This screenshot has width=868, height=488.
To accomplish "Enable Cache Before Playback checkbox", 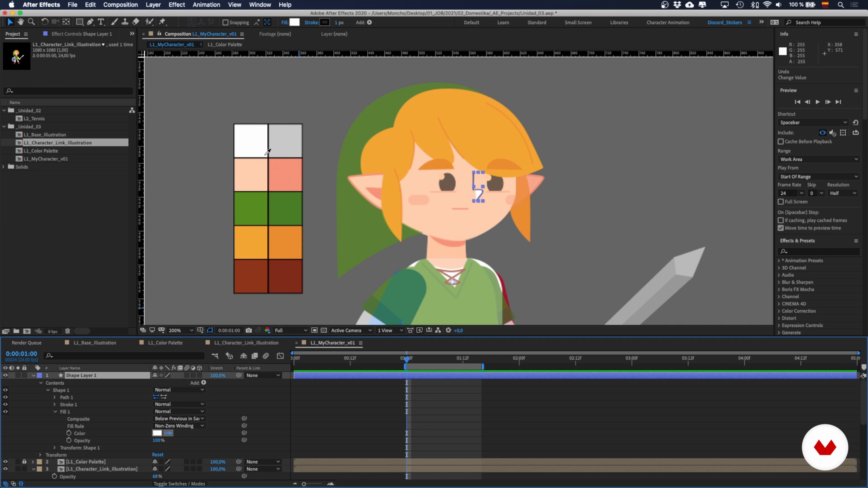I will click(781, 141).
